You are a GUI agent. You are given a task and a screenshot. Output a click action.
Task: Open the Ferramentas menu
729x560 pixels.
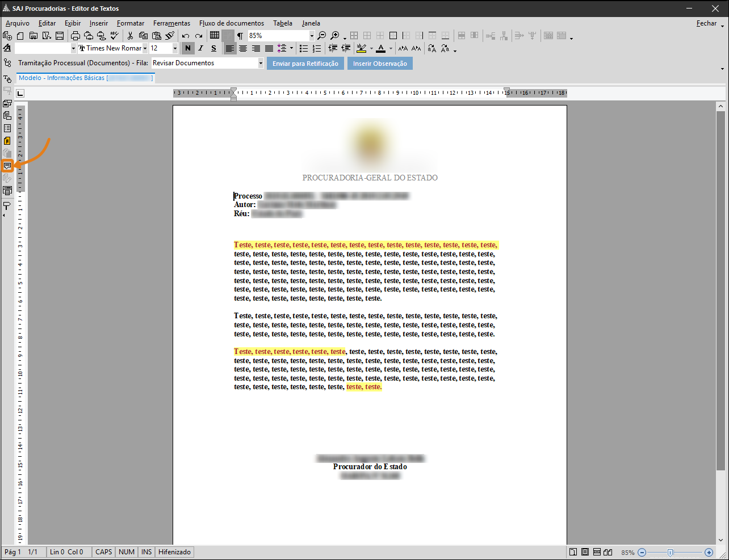(x=171, y=23)
